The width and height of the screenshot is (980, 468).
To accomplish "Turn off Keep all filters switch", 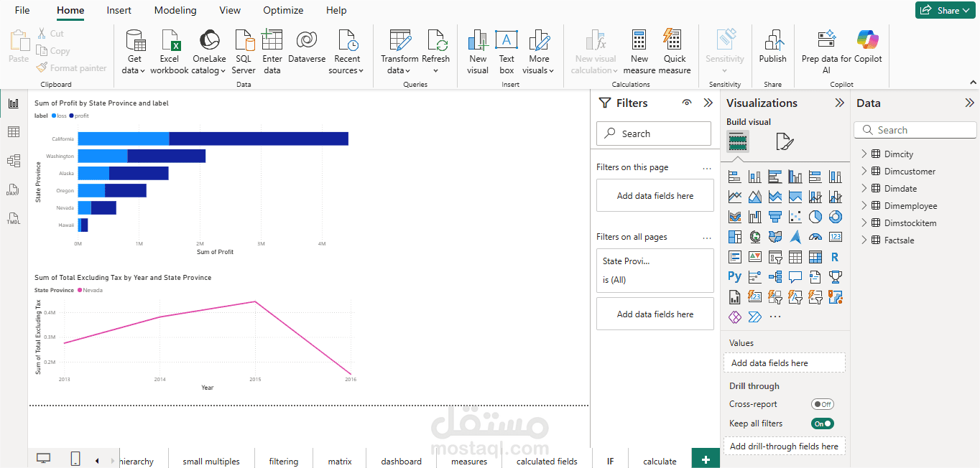I will [823, 423].
